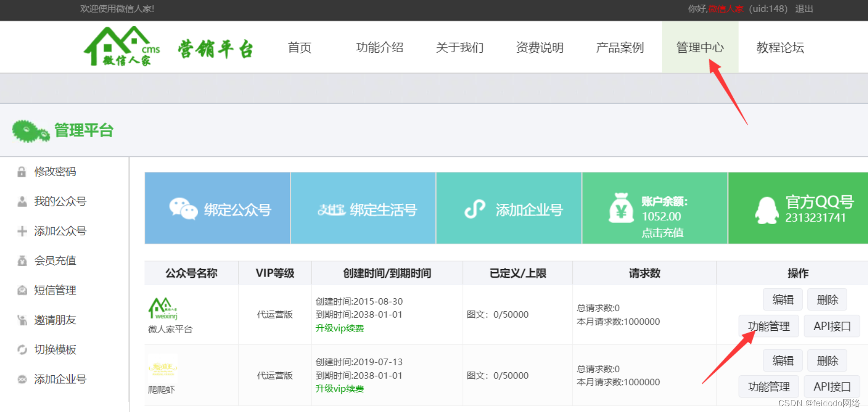Click 创建时间:2019-07-13 text
Viewport: 868px width, 412px height.
click(x=359, y=362)
